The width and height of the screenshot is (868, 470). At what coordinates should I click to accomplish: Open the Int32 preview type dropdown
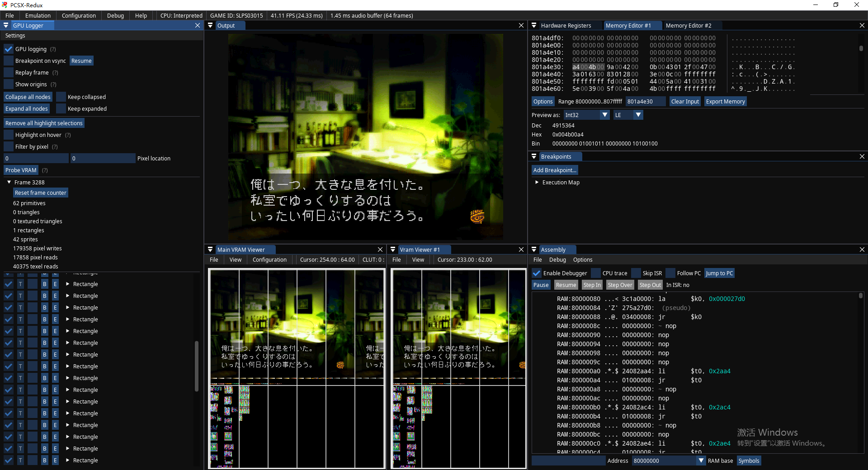pyautogui.click(x=605, y=115)
